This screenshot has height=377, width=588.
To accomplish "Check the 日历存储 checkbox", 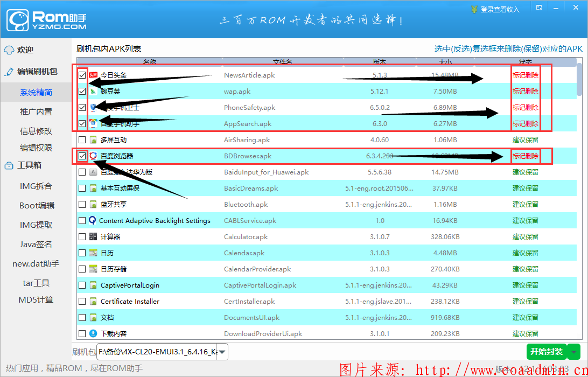I will pos(82,269).
